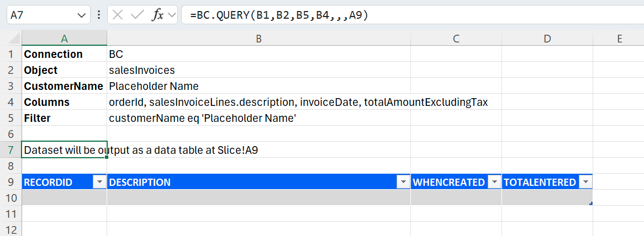Open the Name Box dropdown arrow
The image size is (644, 236).
coord(82,15)
